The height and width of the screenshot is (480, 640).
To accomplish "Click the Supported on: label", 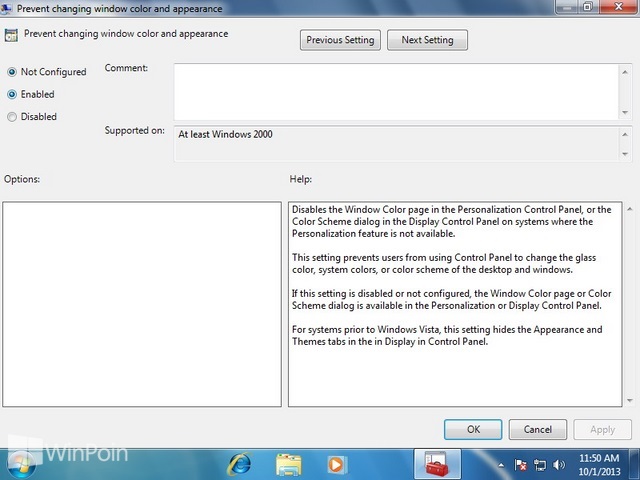I will tap(135, 131).
